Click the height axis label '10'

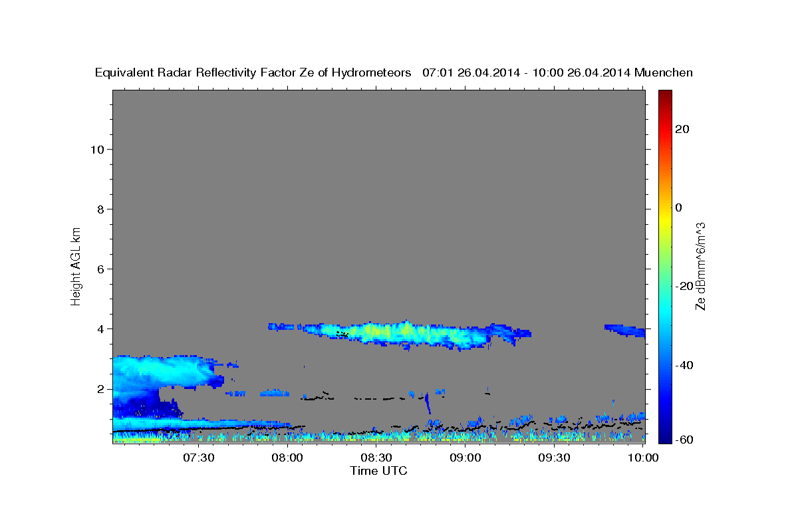[x=96, y=149]
